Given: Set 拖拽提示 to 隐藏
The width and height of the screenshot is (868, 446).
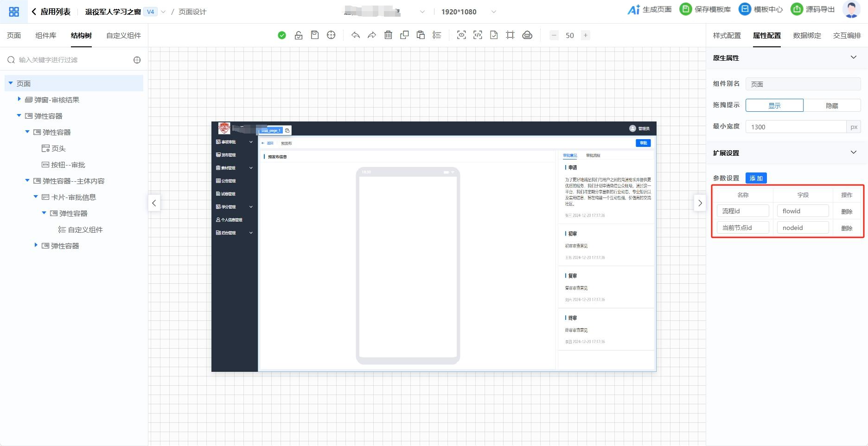Looking at the screenshot, I should (832, 106).
